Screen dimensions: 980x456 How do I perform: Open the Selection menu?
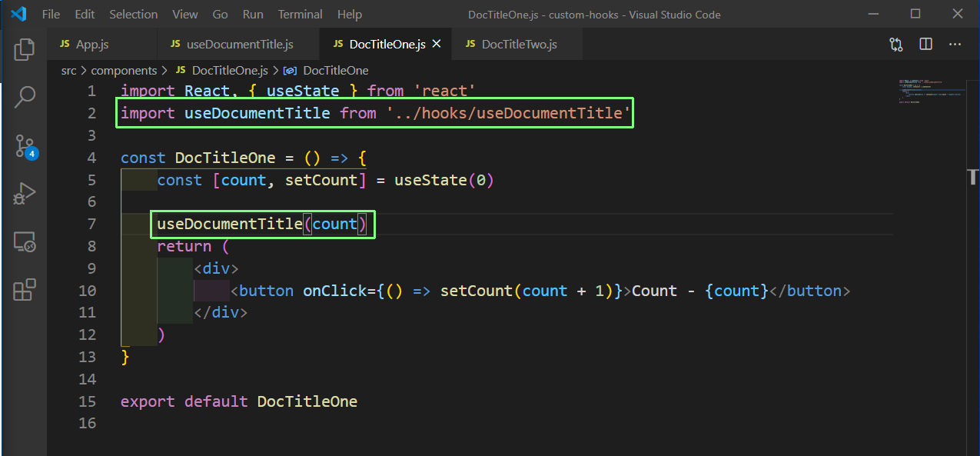point(134,15)
